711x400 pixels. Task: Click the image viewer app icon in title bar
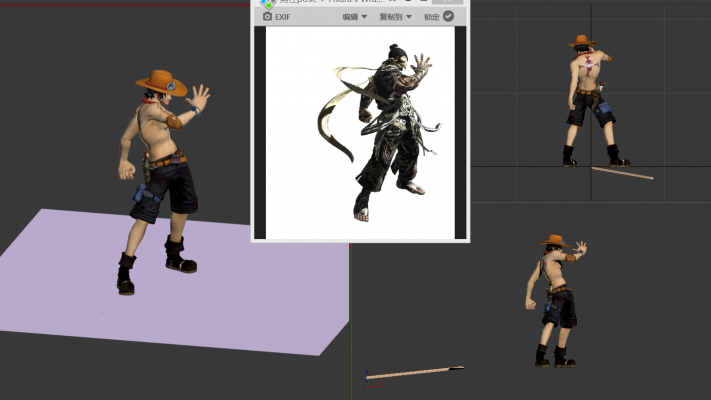coord(267,3)
